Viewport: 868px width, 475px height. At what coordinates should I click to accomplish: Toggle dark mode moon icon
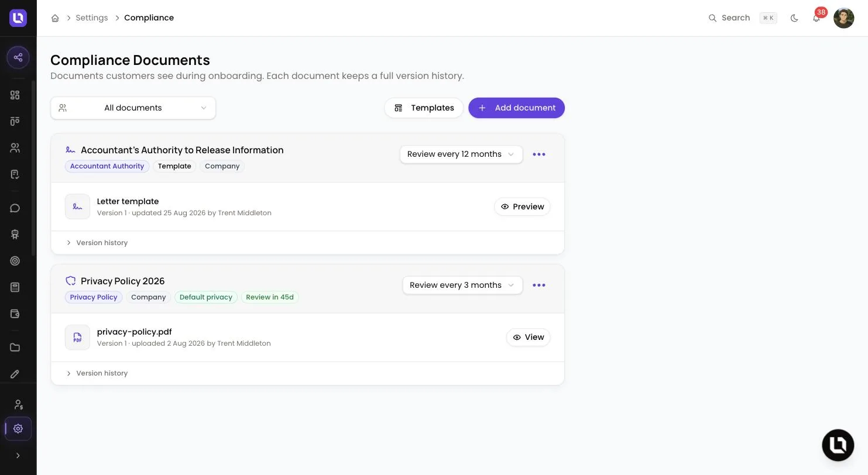coord(794,18)
